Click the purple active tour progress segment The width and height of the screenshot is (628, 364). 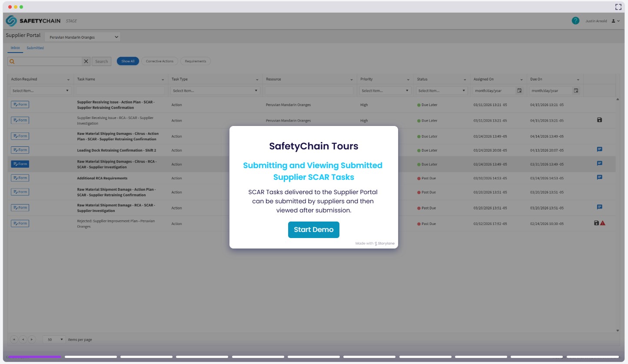click(35, 357)
